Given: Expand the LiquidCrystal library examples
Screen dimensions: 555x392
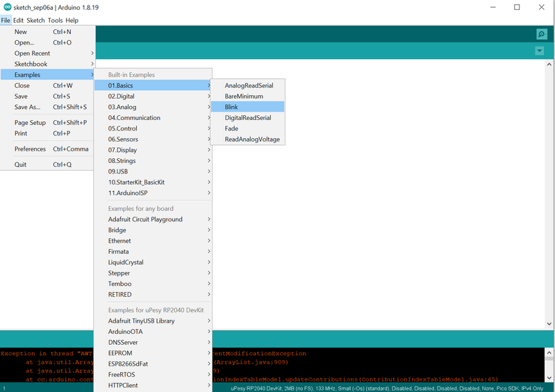Looking at the screenshot, I should pos(153,262).
